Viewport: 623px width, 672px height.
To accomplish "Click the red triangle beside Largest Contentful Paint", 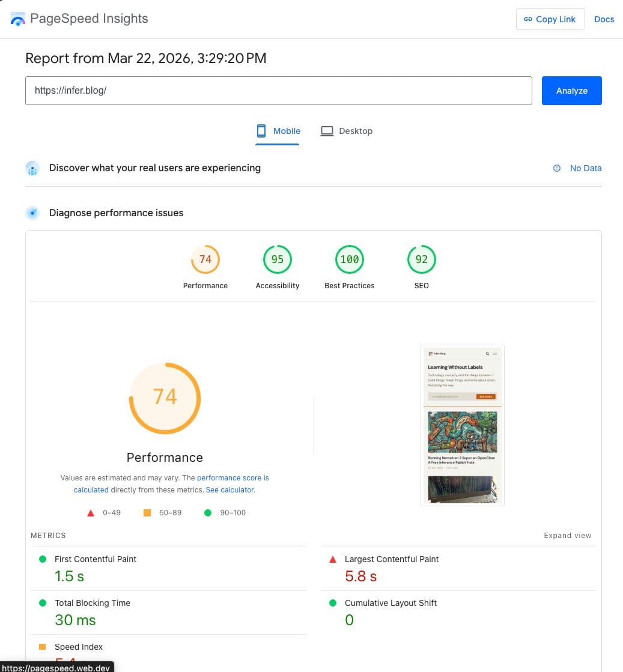I will point(332,559).
